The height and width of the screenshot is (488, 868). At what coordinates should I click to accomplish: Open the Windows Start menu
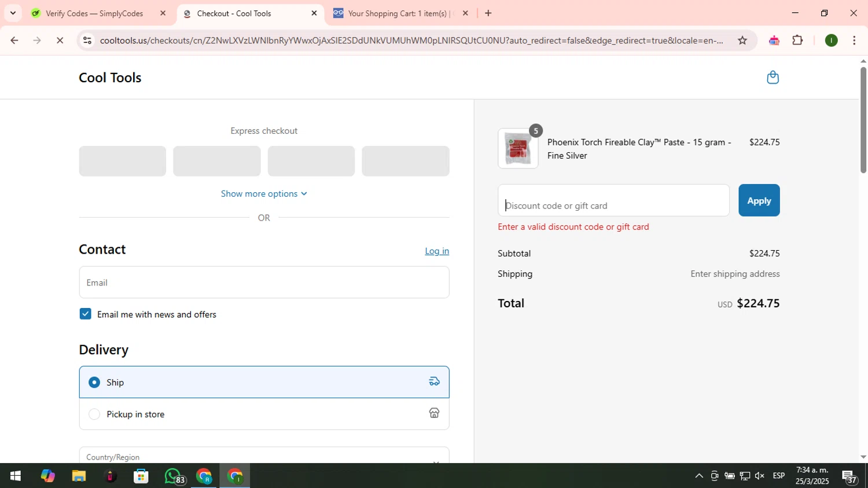[x=16, y=476]
